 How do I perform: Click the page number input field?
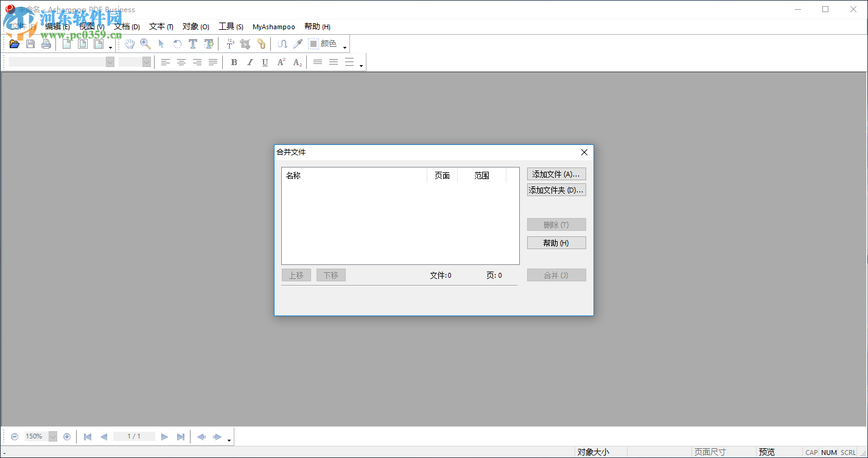pyautogui.click(x=134, y=436)
